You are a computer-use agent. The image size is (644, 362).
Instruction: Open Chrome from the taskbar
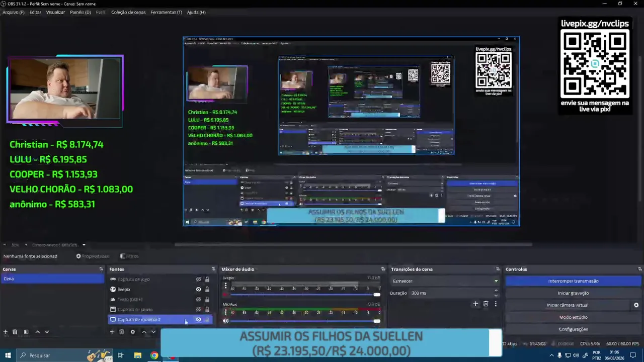point(154,355)
